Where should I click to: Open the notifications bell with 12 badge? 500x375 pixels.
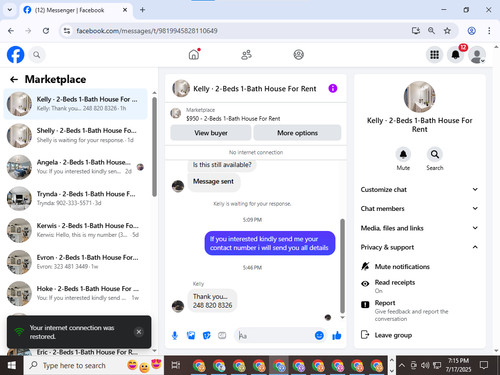[x=456, y=55]
